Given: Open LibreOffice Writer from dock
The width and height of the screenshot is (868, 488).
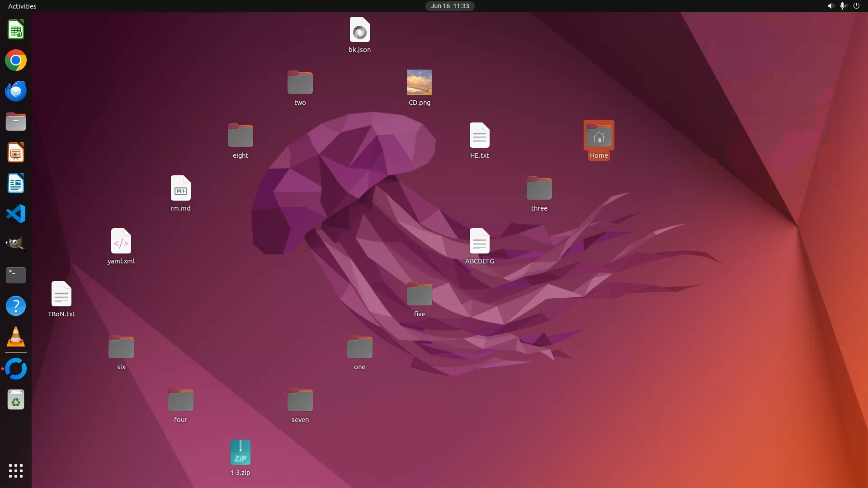Looking at the screenshot, I should (16, 183).
